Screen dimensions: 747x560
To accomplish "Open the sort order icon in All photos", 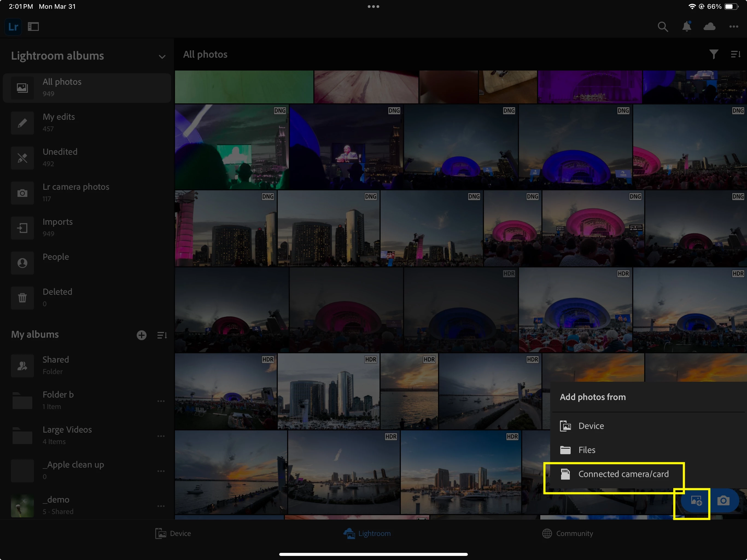I will coord(735,54).
